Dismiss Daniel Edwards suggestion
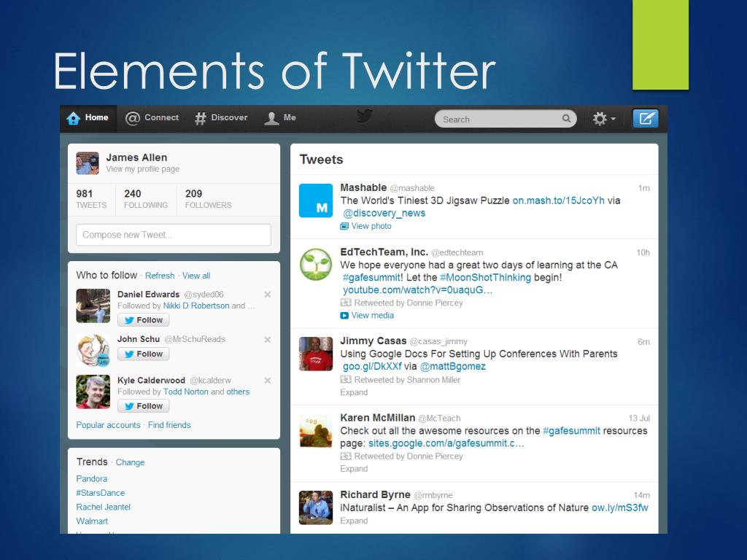 (268, 295)
